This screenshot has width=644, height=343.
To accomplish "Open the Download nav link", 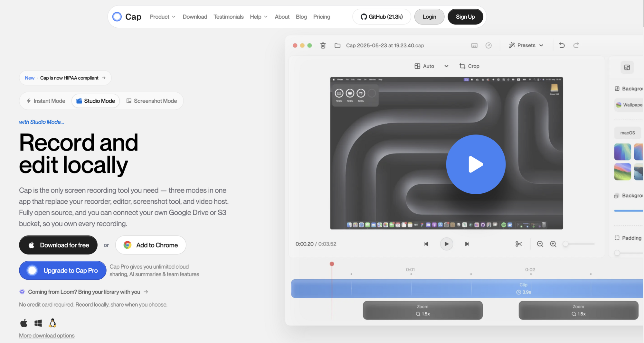I will point(195,17).
